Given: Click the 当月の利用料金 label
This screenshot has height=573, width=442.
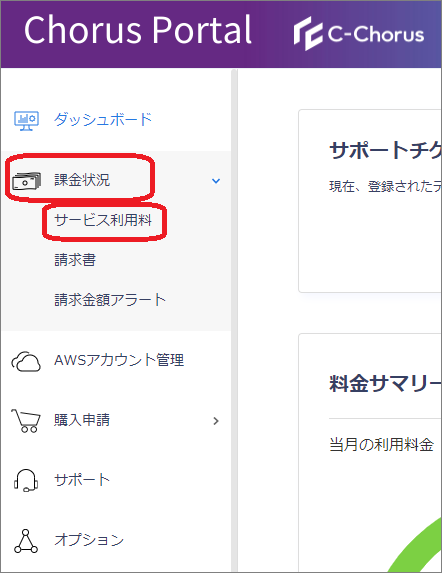Looking at the screenshot, I should pos(382,445).
